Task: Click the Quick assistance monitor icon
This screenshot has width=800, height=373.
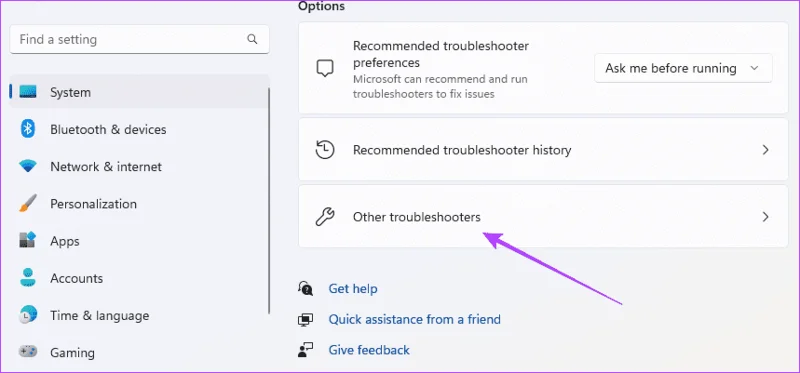Action: [x=305, y=319]
